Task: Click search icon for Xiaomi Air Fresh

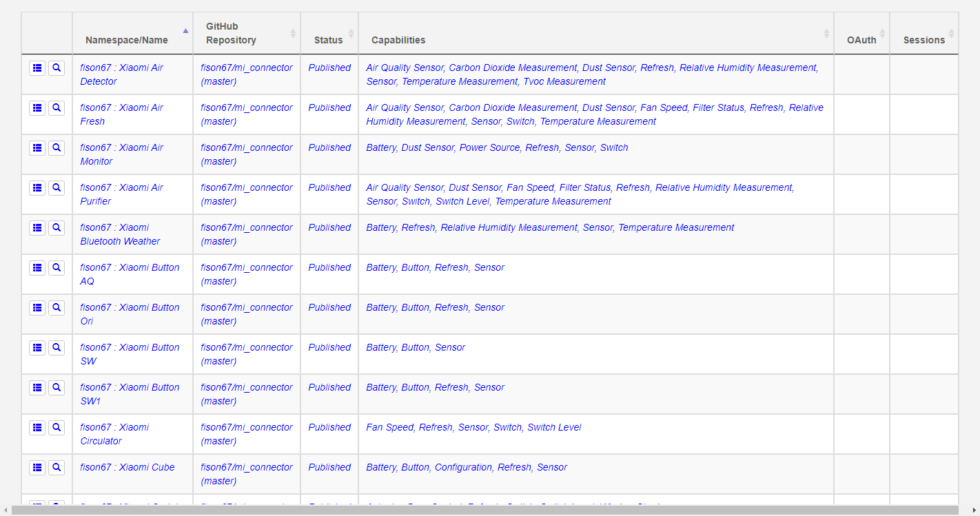Action: point(57,108)
